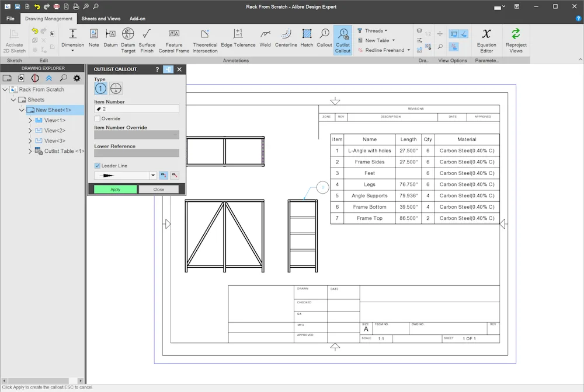Open Drawing Explorer settings gear
Screen dimensions: 584x392
[77, 78]
